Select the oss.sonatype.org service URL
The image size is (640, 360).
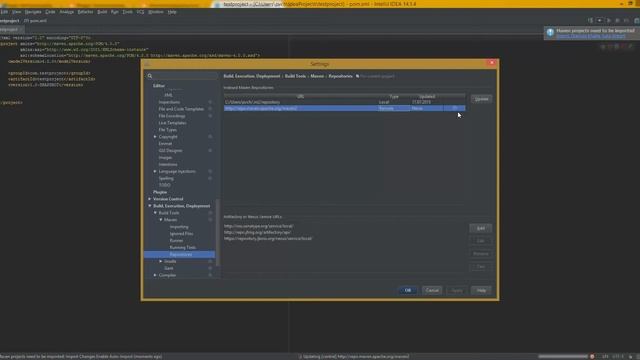click(258, 226)
